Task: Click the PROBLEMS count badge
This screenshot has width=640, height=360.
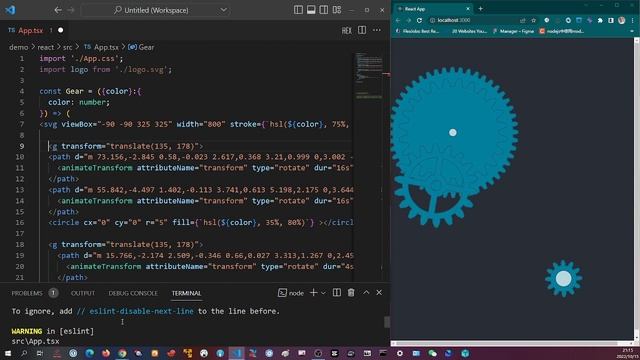Action: tap(53, 293)
